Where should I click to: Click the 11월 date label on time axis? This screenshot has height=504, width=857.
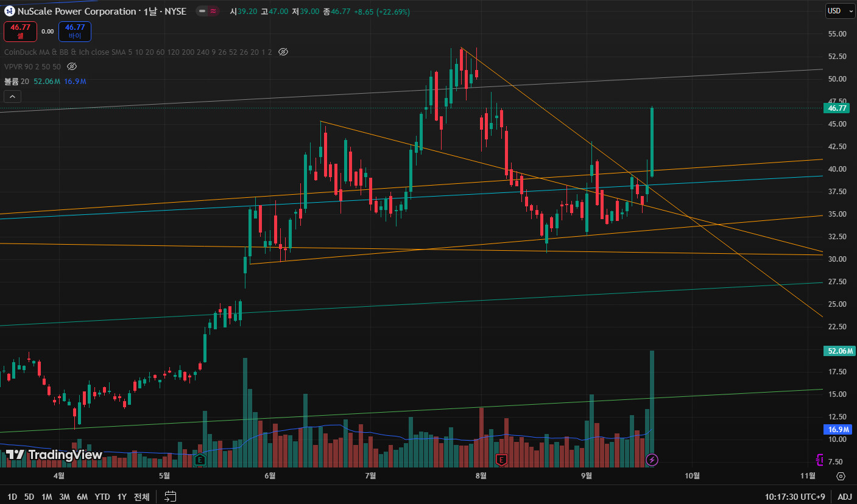[808, 476]
